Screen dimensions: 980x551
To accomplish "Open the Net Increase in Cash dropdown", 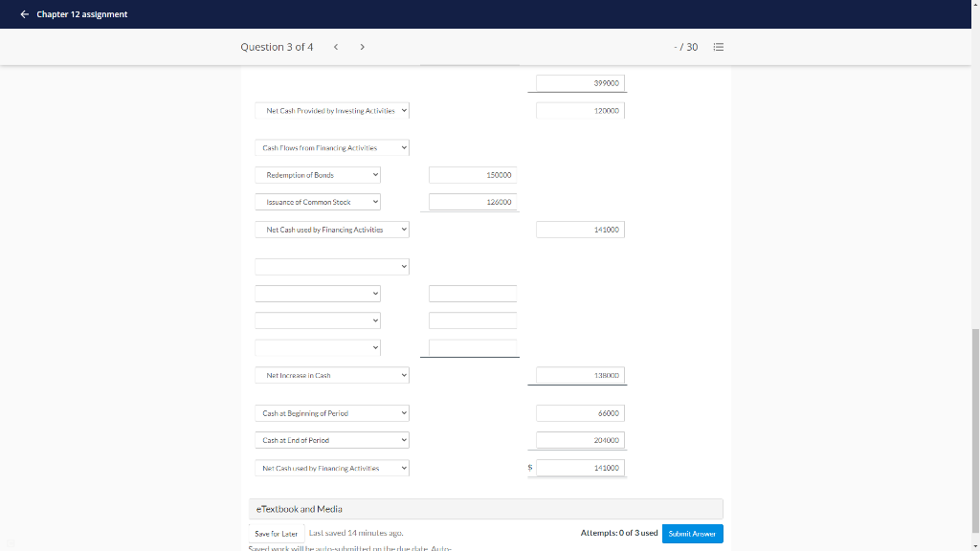I will pos(332,375).
